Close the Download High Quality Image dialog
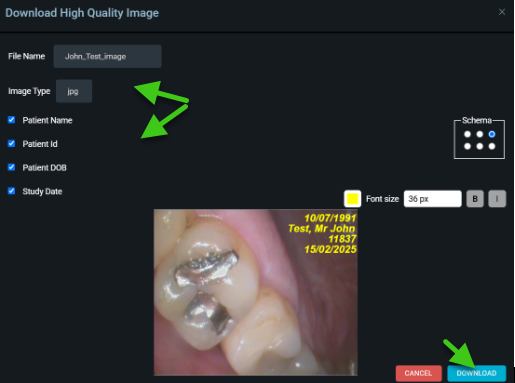 coord(502,12)
